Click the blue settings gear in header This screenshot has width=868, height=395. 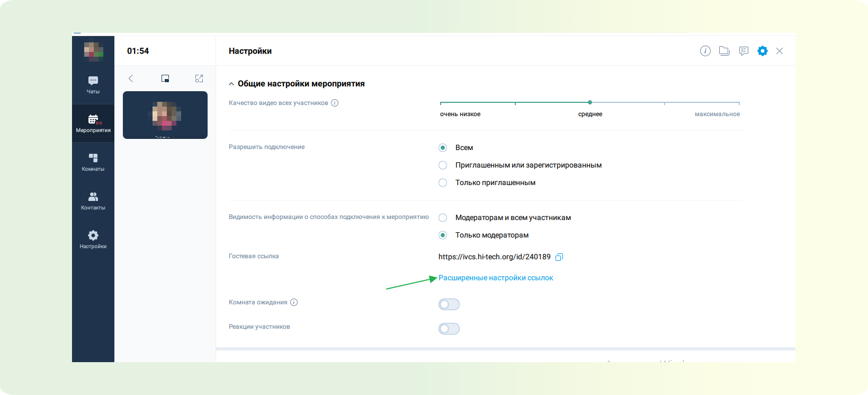tap(763, 51)
